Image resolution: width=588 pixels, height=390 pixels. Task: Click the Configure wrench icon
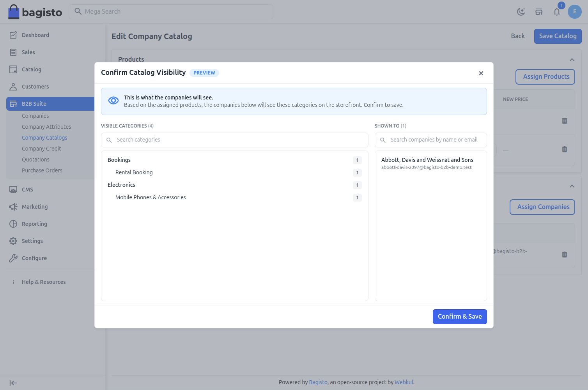click(x=13, y=258)
